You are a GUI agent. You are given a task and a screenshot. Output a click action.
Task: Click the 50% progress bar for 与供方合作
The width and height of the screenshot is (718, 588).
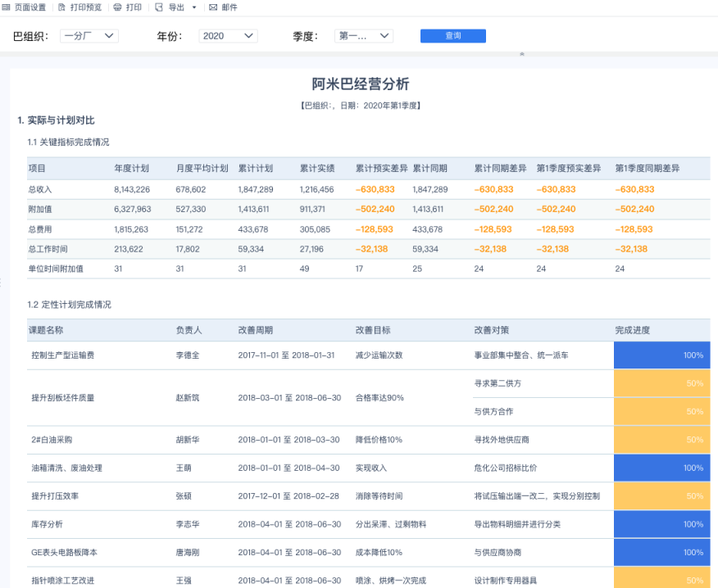(x=661, y=412)
